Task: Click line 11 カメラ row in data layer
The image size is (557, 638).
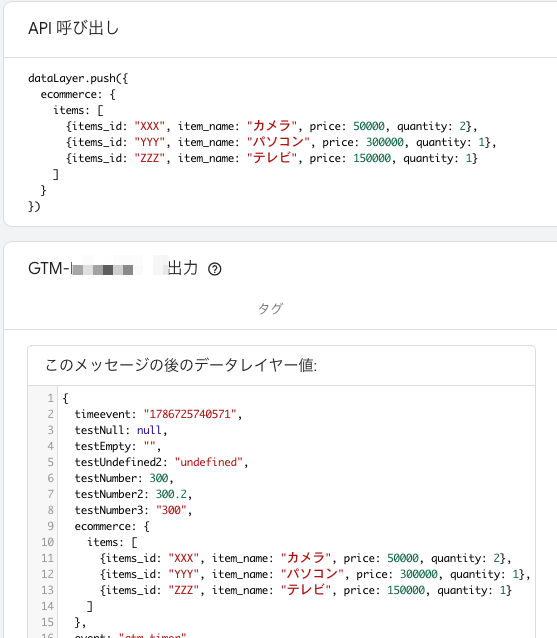Action: pyautogui.click(x=306, y=558)
